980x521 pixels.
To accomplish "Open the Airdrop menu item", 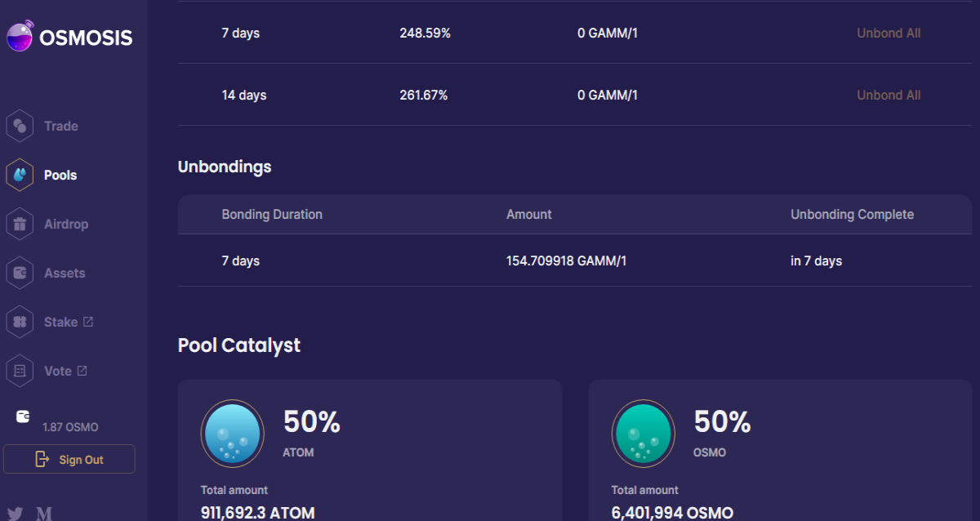I will point(66,224).
